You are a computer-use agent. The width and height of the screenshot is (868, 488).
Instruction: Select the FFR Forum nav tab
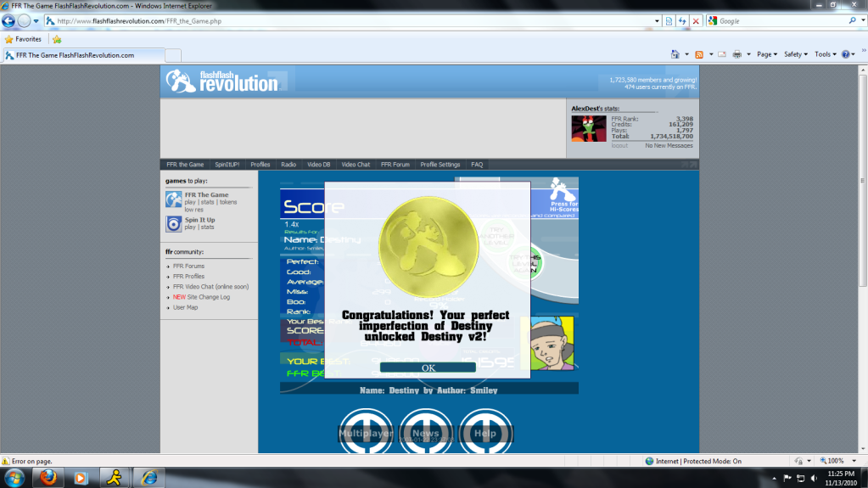point(395,165)
